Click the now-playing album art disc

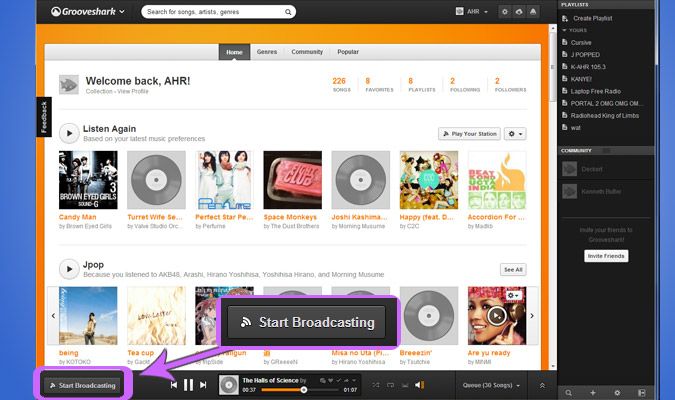[x=229, y=385]
